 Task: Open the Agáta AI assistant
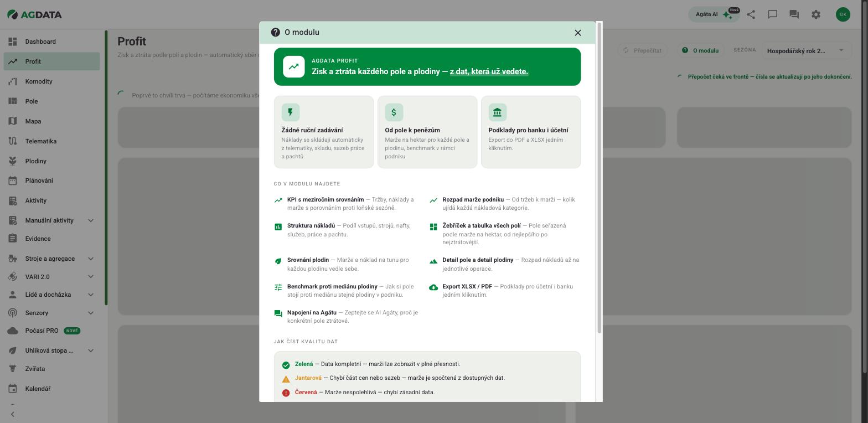coord(714,14)
